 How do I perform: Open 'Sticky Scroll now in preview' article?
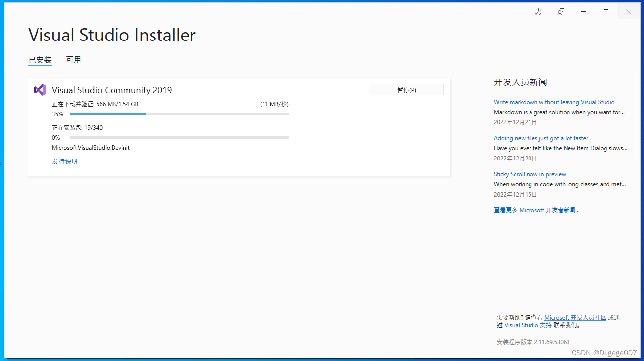pos(530,174)
